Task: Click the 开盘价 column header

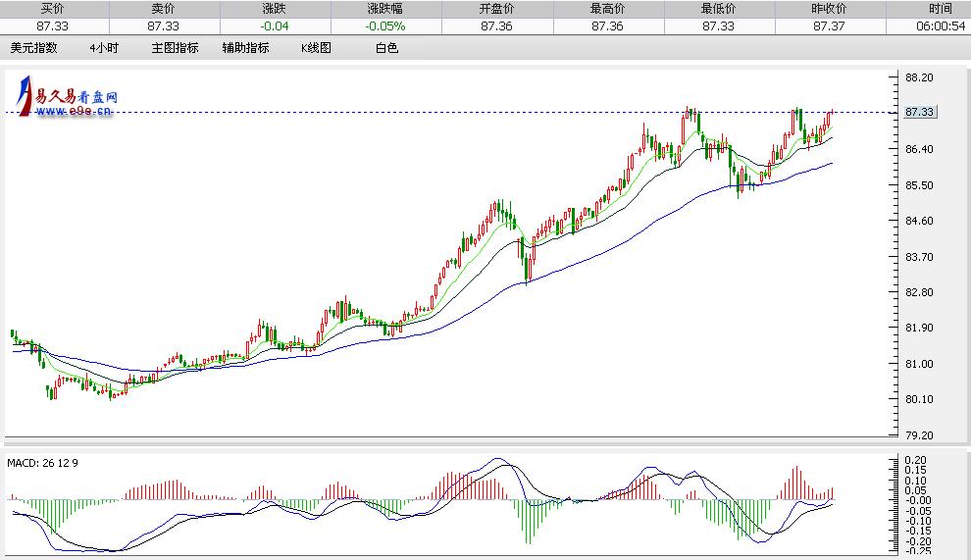Action: pos(496,9)
